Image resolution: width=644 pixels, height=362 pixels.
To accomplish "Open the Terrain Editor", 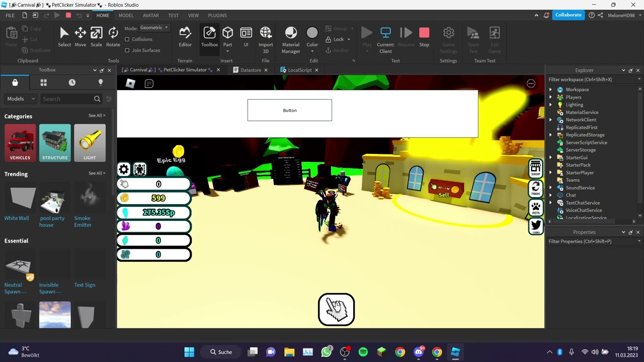I will [185, 37].
